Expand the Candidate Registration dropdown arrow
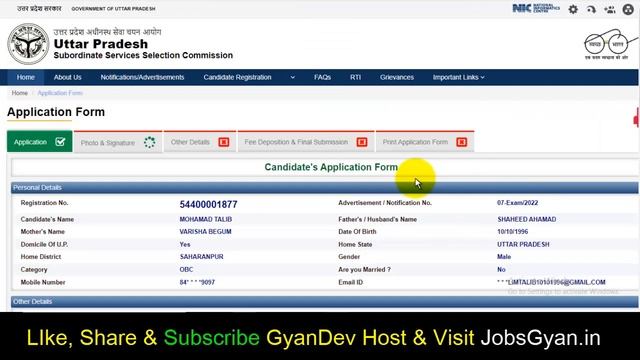The image size is (640, 360). pos(293,77)
